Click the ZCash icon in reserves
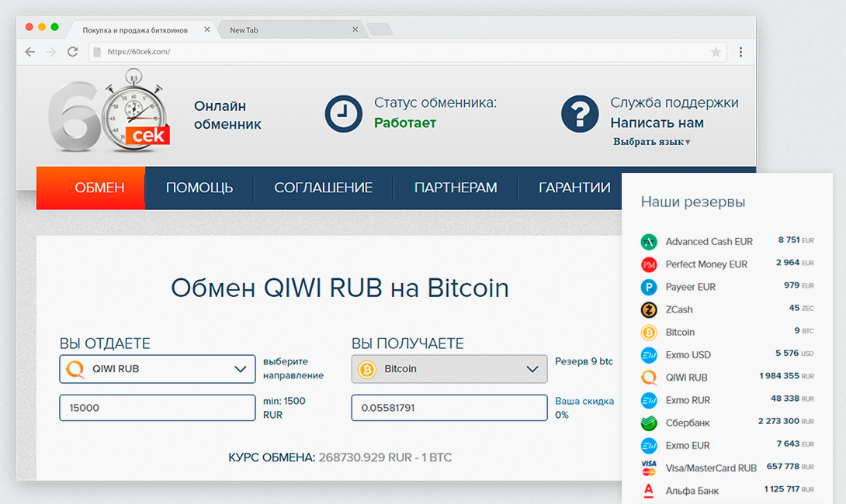Image resolution: width=846 pixels, height=504 pixels. [x=649, y=309]
